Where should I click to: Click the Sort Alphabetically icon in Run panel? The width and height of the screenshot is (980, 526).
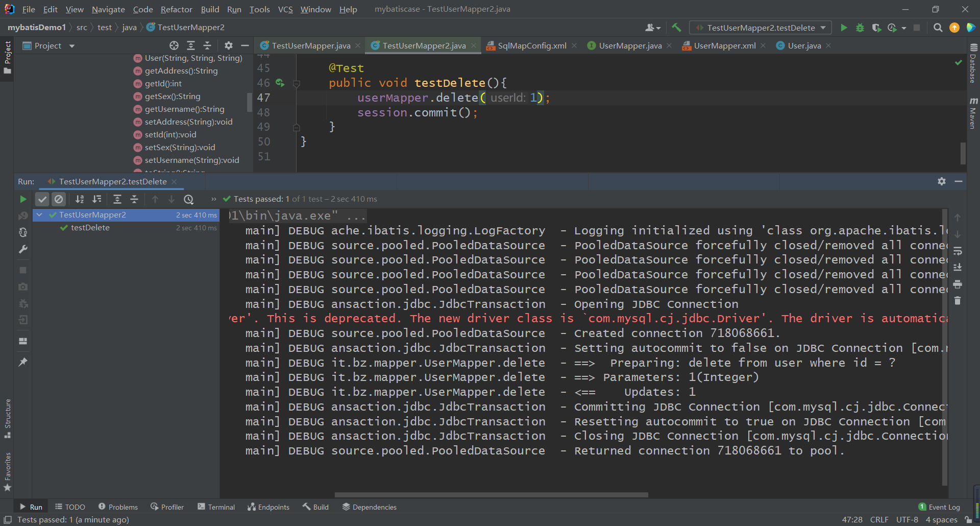(80, 199)
